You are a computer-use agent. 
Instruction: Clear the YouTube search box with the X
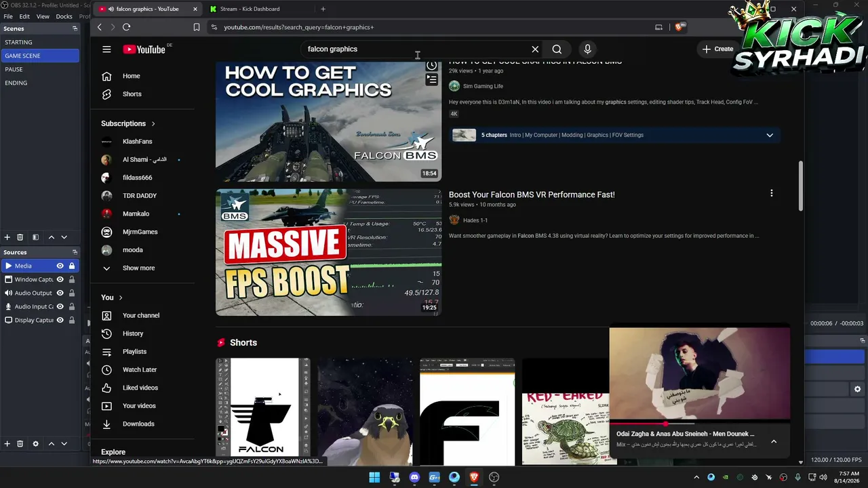535,49
